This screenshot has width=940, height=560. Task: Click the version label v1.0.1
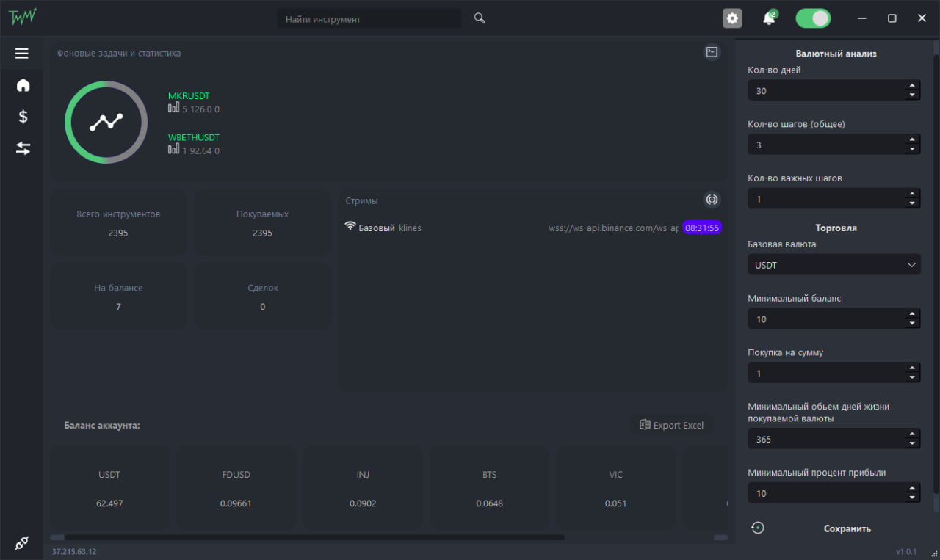coord(908,551)
